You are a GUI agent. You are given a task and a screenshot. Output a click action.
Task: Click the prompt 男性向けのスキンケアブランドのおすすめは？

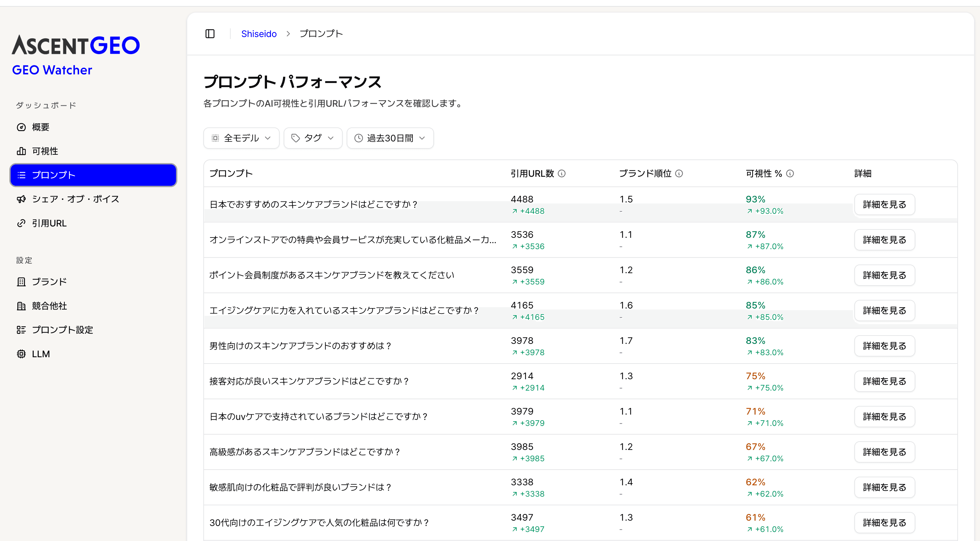click(x=301, y=346)
